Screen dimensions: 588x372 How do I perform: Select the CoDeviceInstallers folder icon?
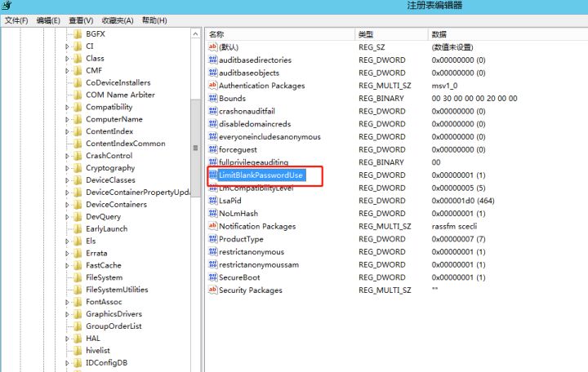[78, 82]
